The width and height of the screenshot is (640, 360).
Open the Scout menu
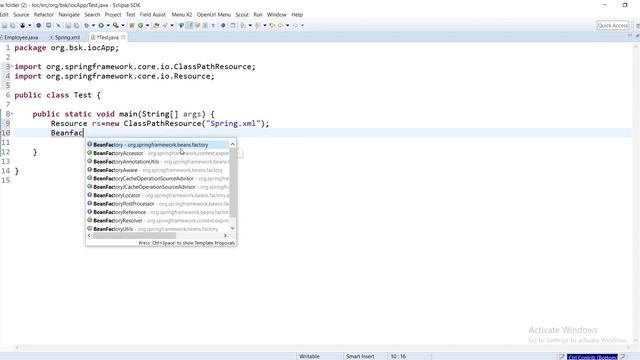tap(242, 14)
